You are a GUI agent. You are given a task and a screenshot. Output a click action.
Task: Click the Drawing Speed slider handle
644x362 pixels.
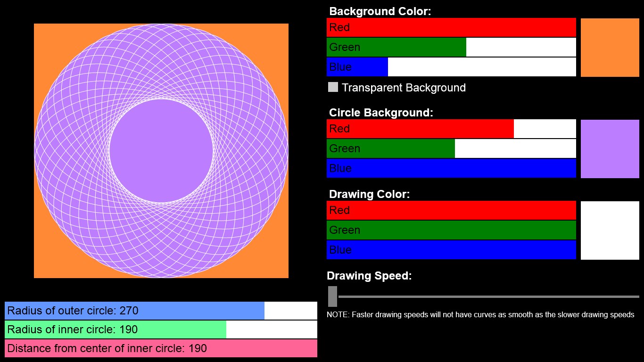click(x=332, y=296)
